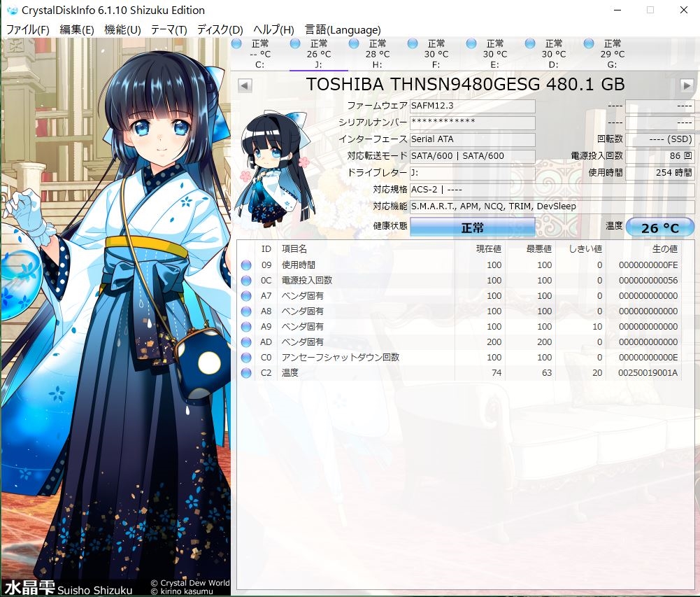Select the アンセーフシャットダウン回数 attribute name
This screenshot has width=700, height=597.
click(x=340, y=358)
